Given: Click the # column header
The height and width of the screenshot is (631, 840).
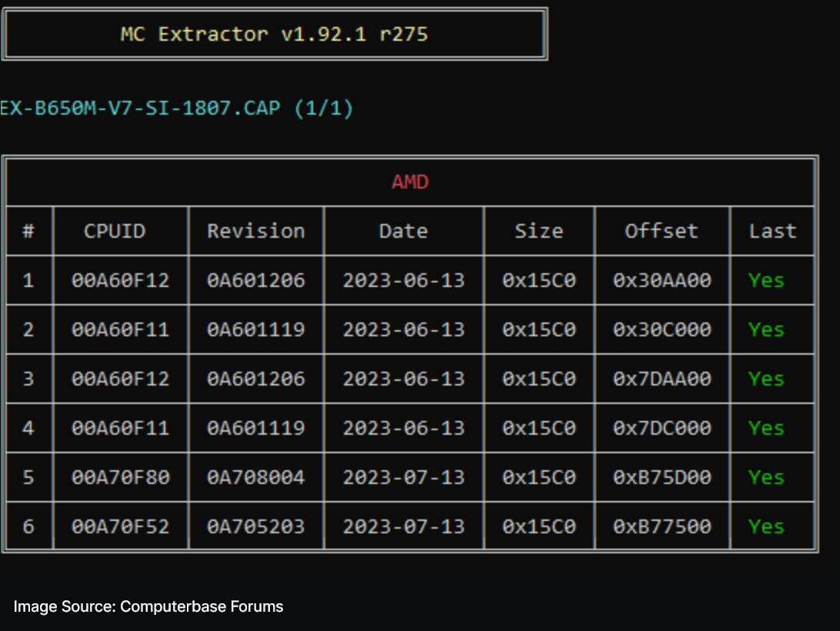Looking at the screenshot, I should (x=28, y=231).
